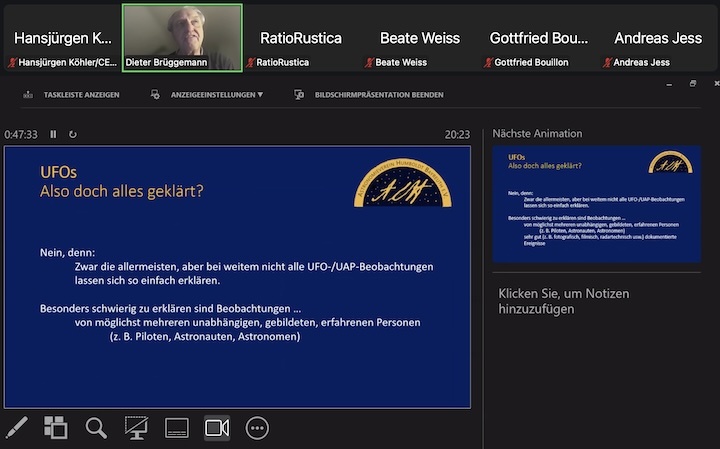Click Taskleiste anzeigen
The width and height of the screenshot is (720, 449).
coord(69,95)
